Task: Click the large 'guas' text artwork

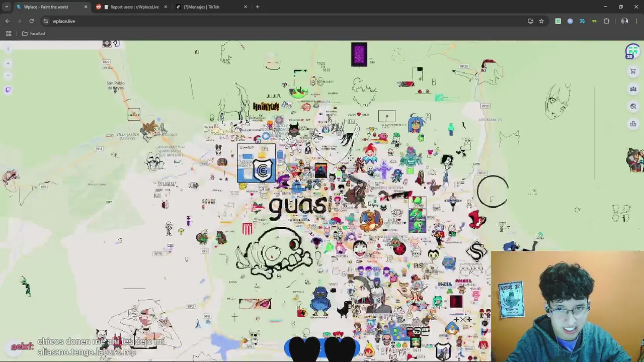Action: (x=298, y=207)
